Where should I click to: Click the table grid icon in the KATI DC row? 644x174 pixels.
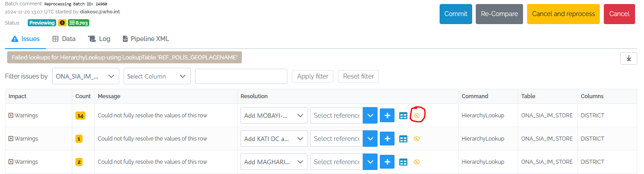[x=403, y=139]
